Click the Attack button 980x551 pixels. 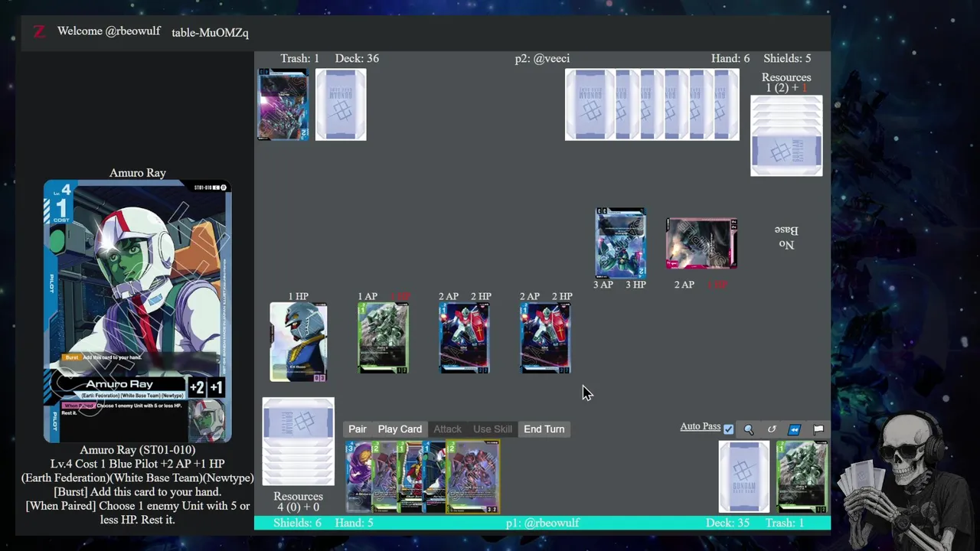click(x=448, y=429)
